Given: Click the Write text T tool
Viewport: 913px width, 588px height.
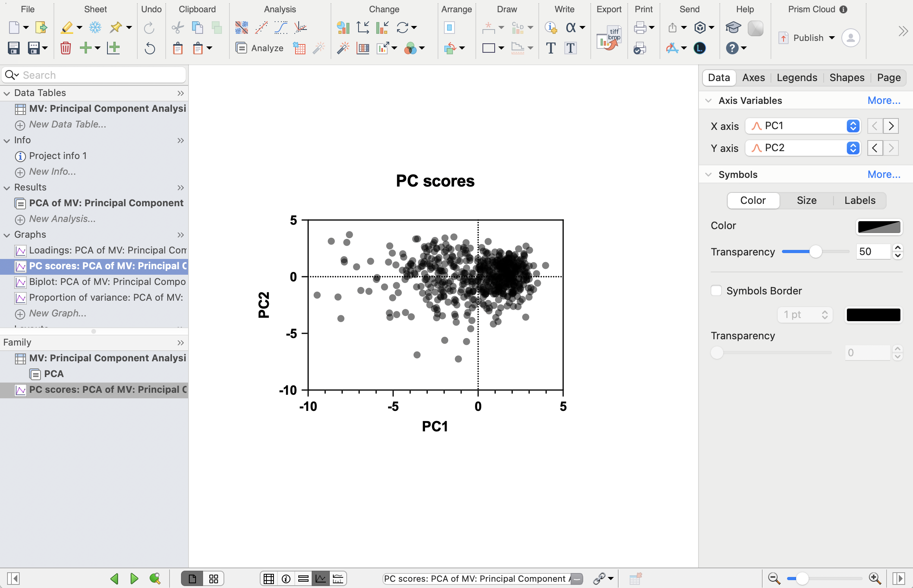Looking at the screenshot, I should coord(551,48).
